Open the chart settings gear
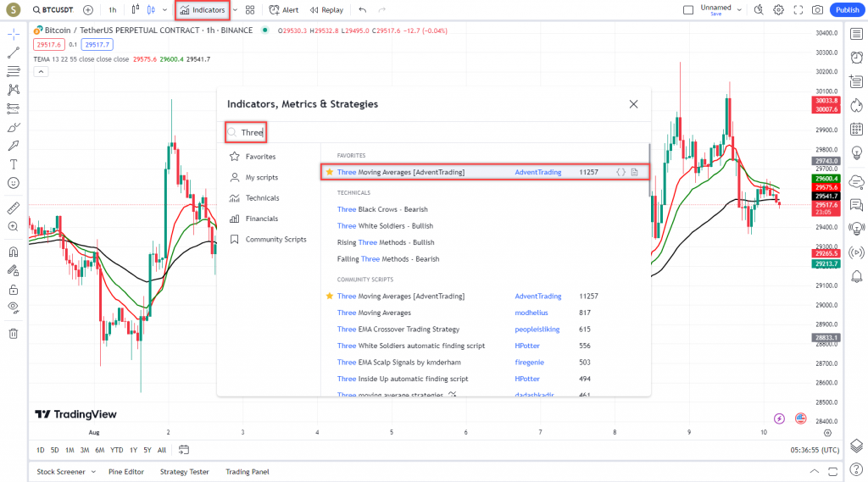This screenshot has height=482, width=868. point(778,10)
